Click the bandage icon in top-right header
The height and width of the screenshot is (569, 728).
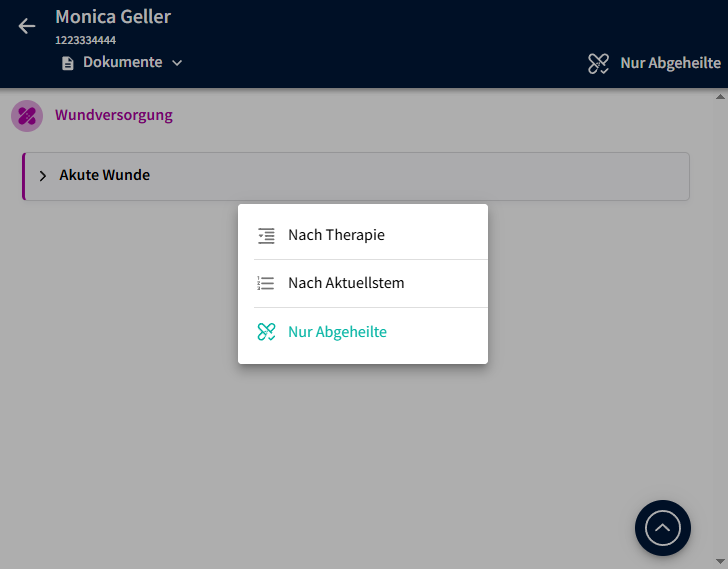click(599, 63)
